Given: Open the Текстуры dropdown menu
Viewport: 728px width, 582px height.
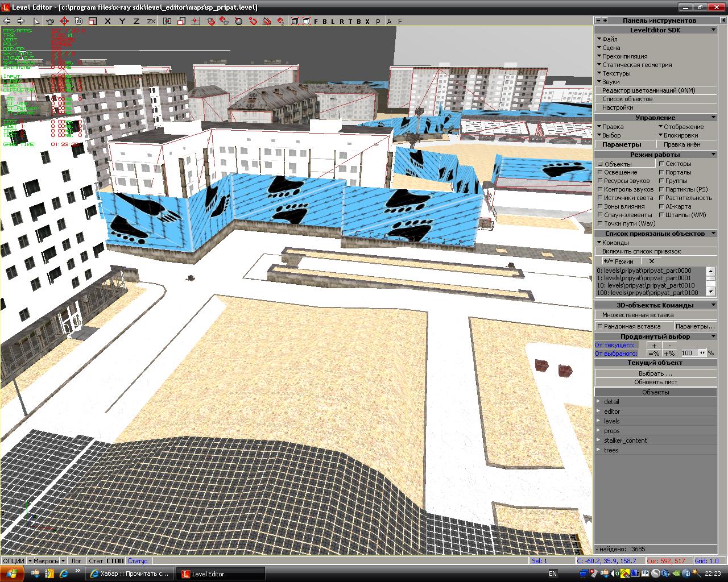Looking at the screenshot, I should point(614,73).
